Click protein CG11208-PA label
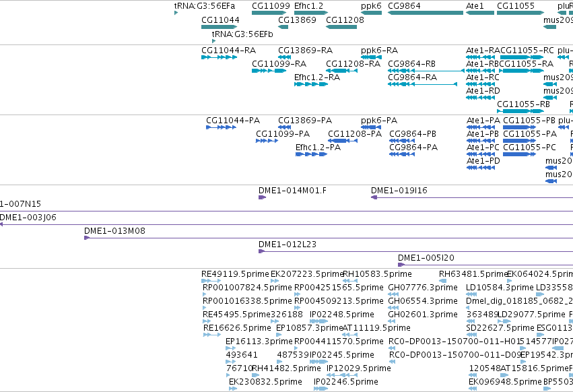 pos(354,134)
